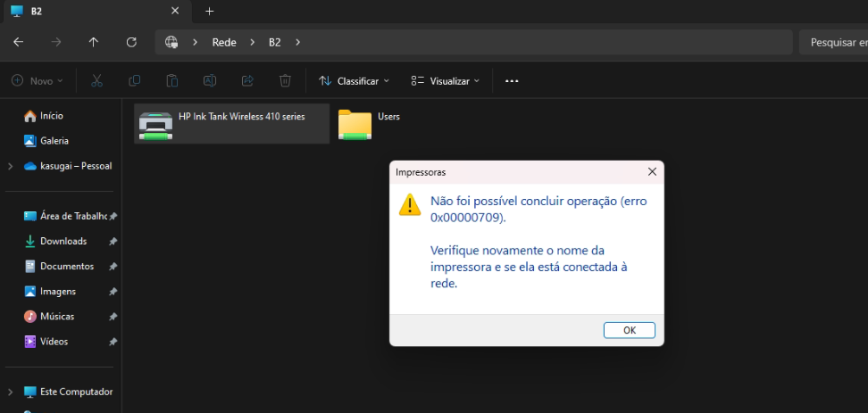Click the Cut scissors icon
868x413 pixels.
pos(96,80)
